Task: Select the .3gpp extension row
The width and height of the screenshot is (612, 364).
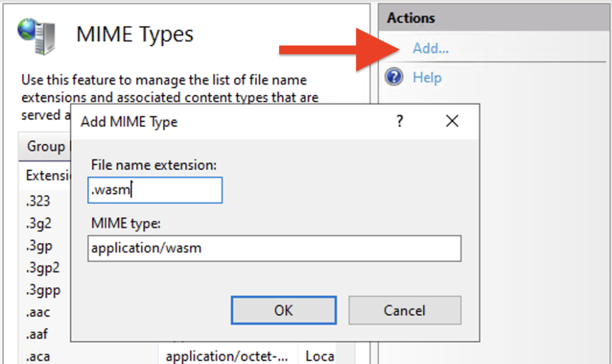Action: point(43,290)
